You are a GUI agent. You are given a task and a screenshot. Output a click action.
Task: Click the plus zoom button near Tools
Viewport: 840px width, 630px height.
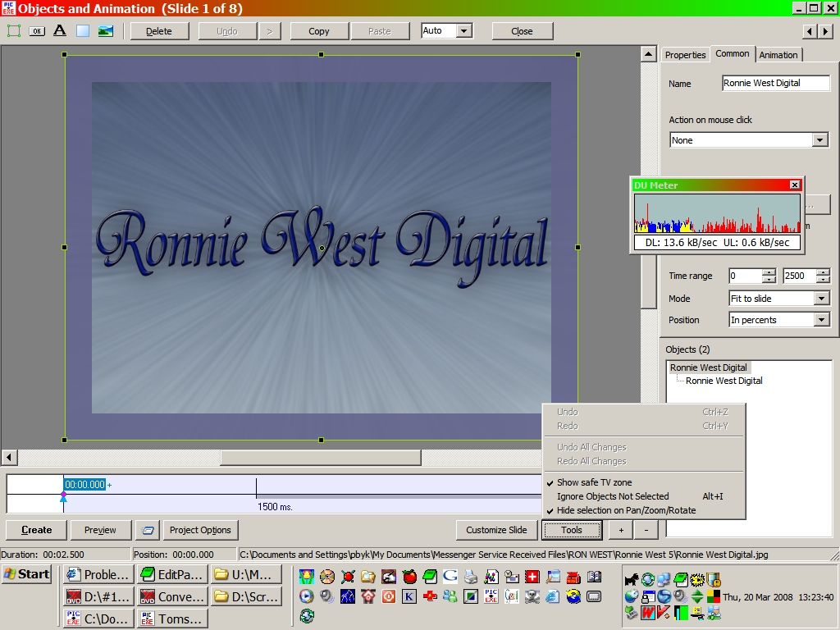621,530
